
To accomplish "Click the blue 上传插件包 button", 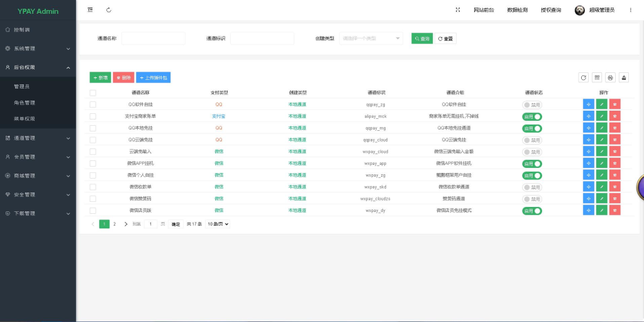I will (153, 77).
